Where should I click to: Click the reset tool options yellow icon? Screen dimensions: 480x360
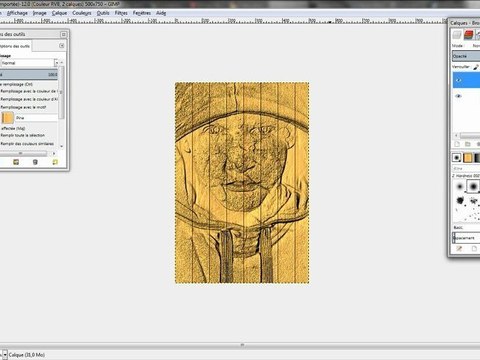[x=55, y=162]
